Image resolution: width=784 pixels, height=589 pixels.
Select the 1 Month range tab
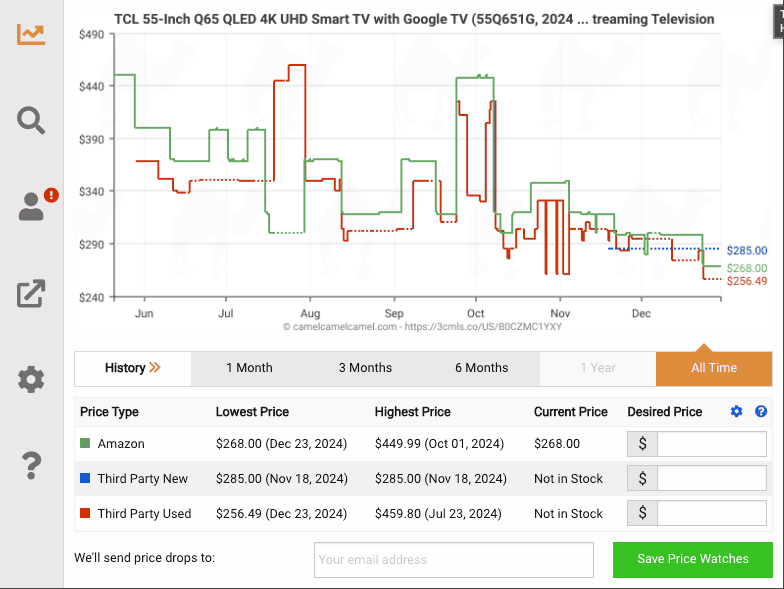click(249, 368)
